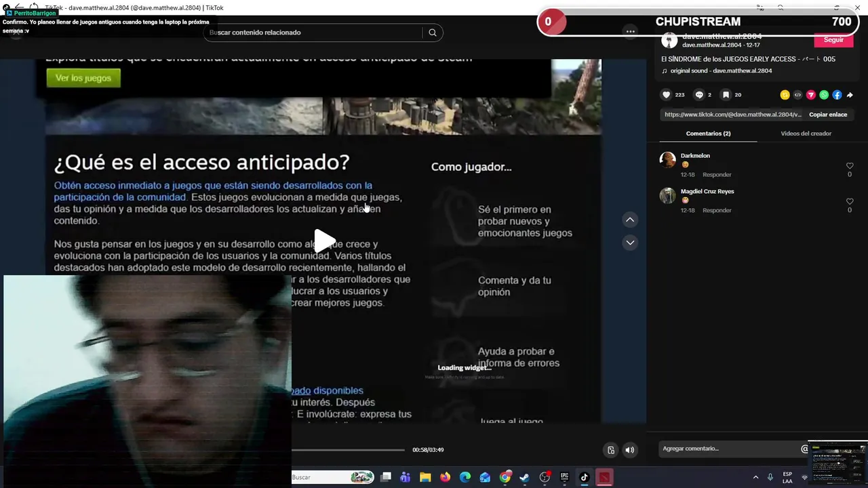868x488 pixels.
Task: Open the red app next to TikTok in taskbar
Action: click(x=604, y=477)
